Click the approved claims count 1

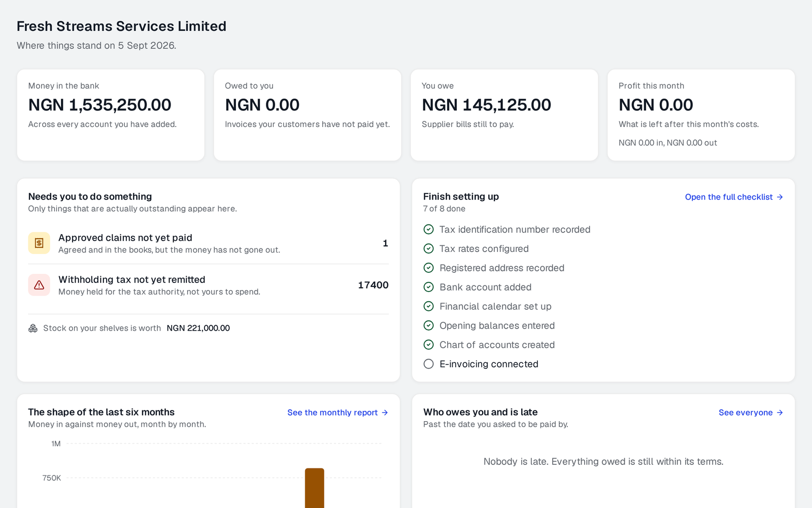pyautogui.click(x=385, y=243)
